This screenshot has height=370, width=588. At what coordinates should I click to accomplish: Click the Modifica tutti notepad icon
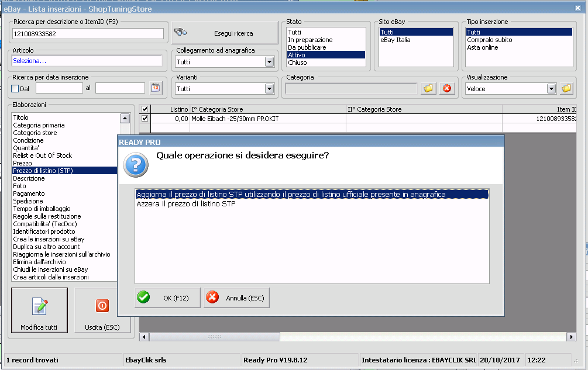[x=39, y=306]
